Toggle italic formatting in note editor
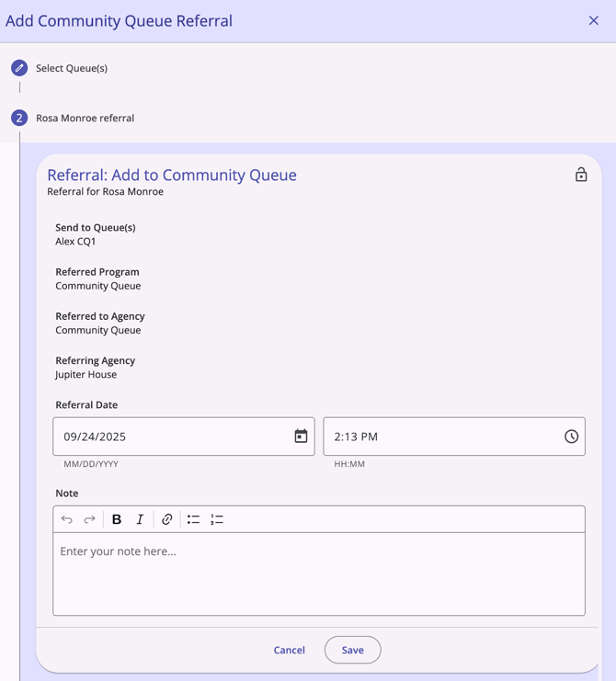This screenshot has width=616, height=681. 140,519
